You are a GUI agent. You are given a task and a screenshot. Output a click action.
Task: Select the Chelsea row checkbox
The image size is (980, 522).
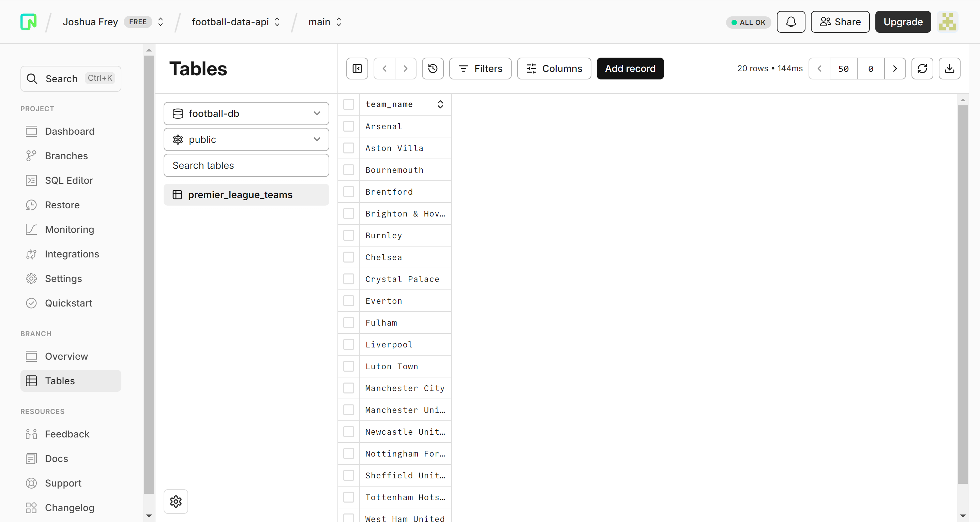348,257
